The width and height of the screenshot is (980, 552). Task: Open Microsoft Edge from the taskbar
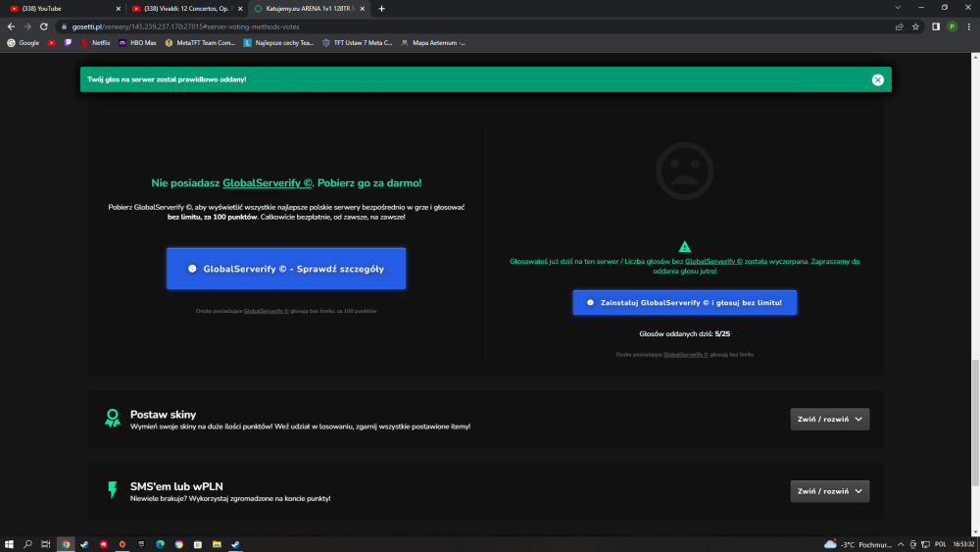(160, 544)
